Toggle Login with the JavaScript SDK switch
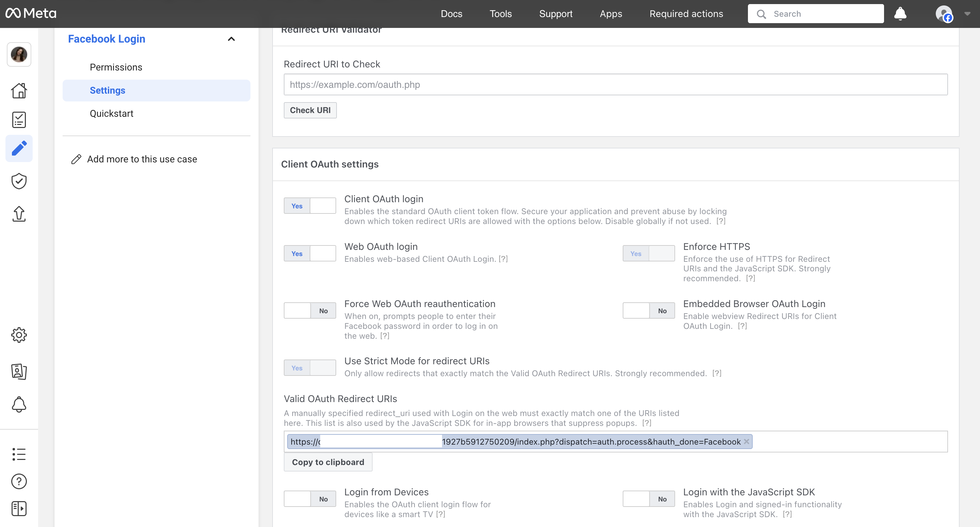This screenshot has height=527, width=980. point(649,499)
